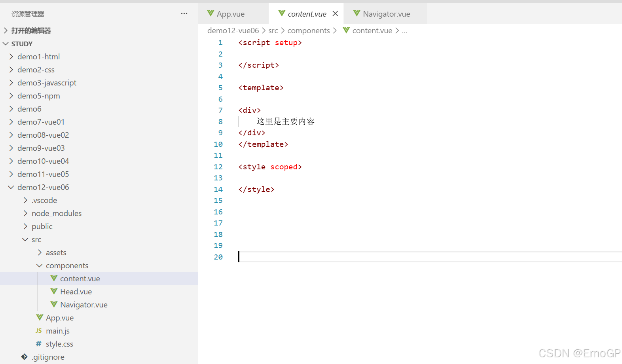Viewport: 622px width, 364px height.
Task: Open Head.vue file
Action: [x=99, y=292]
